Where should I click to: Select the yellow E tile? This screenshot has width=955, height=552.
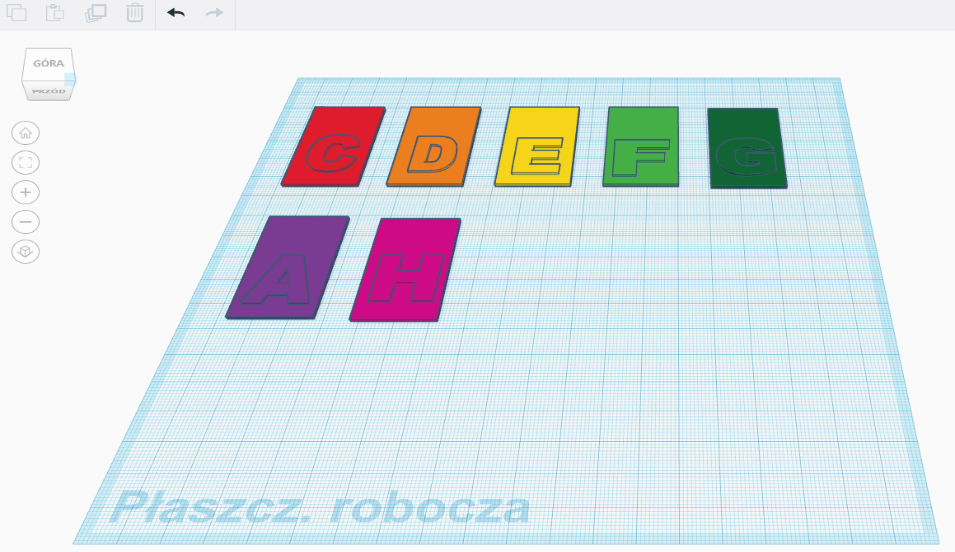(x=537, y=147)
